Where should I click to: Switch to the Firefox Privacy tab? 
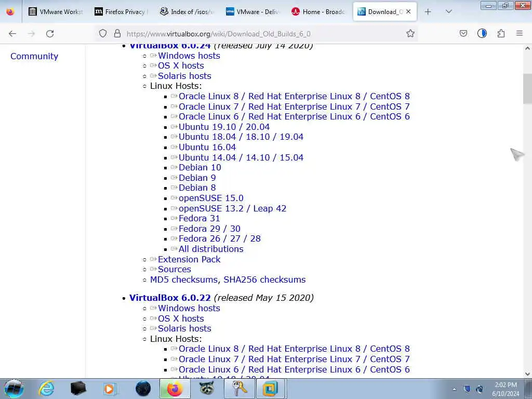coord(120,12)
